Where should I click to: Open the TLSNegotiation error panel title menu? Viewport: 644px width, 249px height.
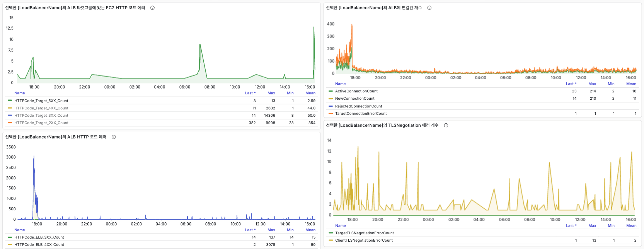tap(382, 125)
